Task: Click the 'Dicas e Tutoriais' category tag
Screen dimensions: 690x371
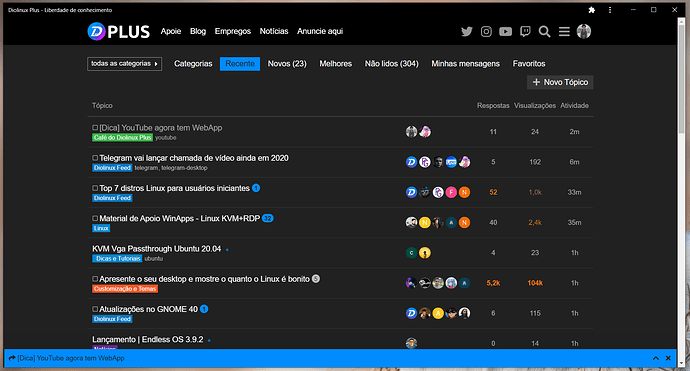Action: coord(117,258)
